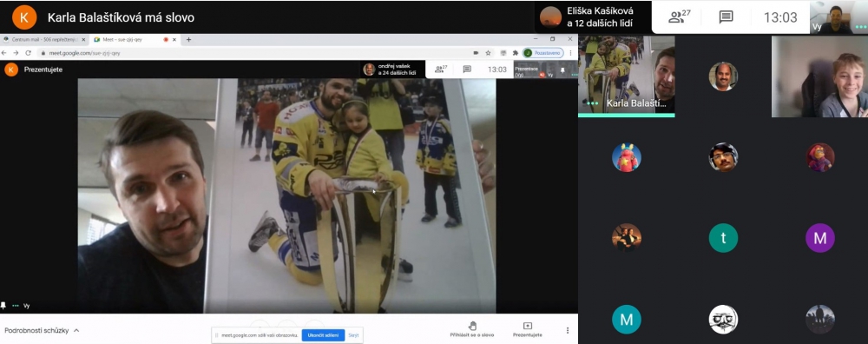Screen dimensions: 868x344
Task: Click the pin icon on the inner Vy tile
Action: click(x=563, y=70)
